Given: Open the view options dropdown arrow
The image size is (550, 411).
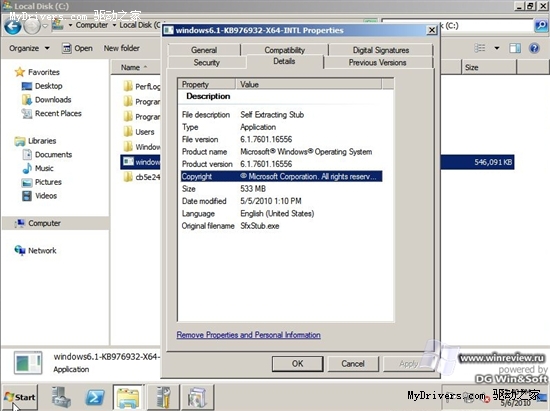Looking at the screenshot, I should tap(497, 48).
